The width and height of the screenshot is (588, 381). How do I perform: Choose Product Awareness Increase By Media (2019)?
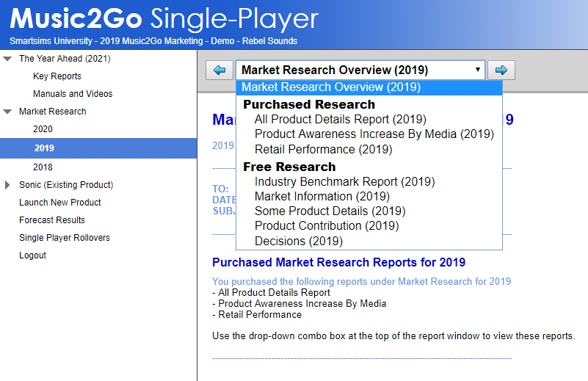[374, 134]
